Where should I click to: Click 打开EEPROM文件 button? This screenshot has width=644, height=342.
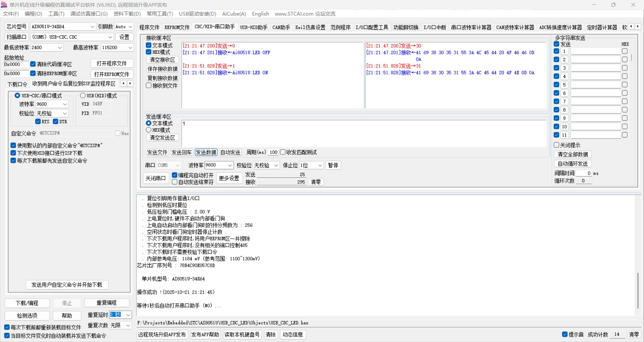[112, 74]
